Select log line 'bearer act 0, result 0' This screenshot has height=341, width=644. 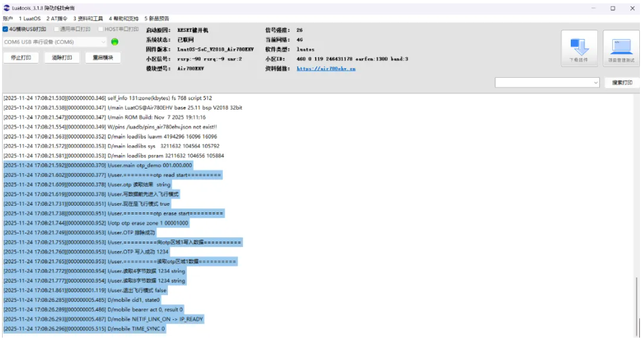click(93, 309)
